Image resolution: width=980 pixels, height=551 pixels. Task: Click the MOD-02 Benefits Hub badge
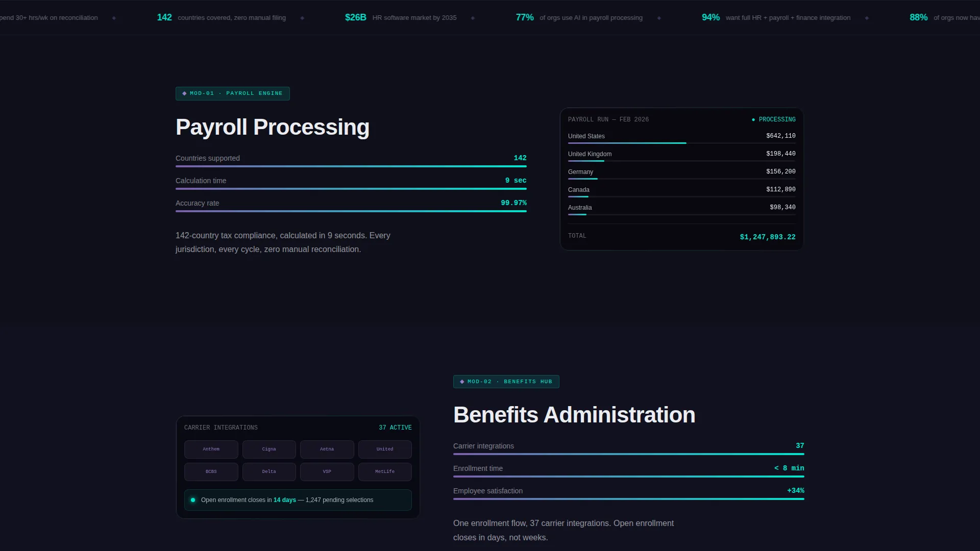pos(506,382)
